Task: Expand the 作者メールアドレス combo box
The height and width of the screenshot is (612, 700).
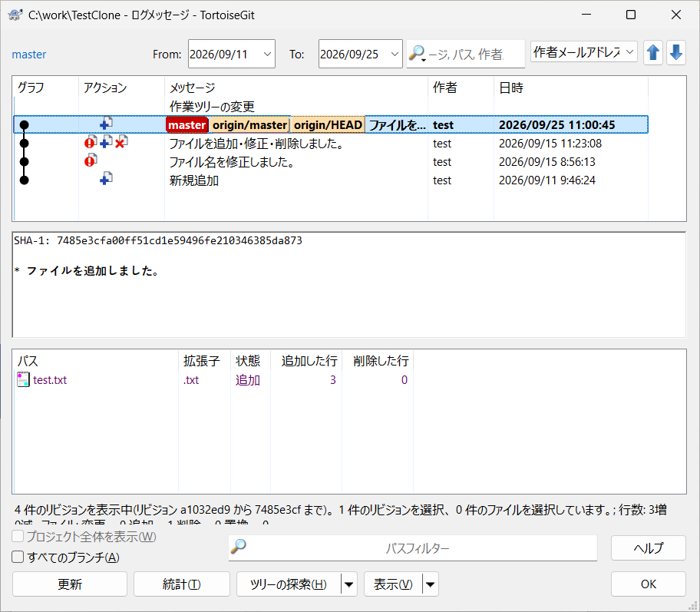Action: [630, 51]
